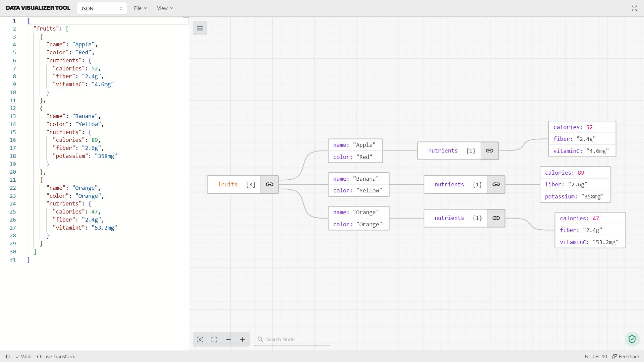Click the green shield privacy icon

(x=632, y=339)
